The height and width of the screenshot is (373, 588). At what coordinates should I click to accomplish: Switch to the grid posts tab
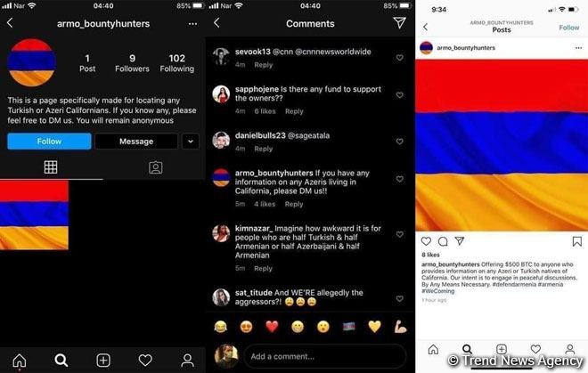point(51,167)
